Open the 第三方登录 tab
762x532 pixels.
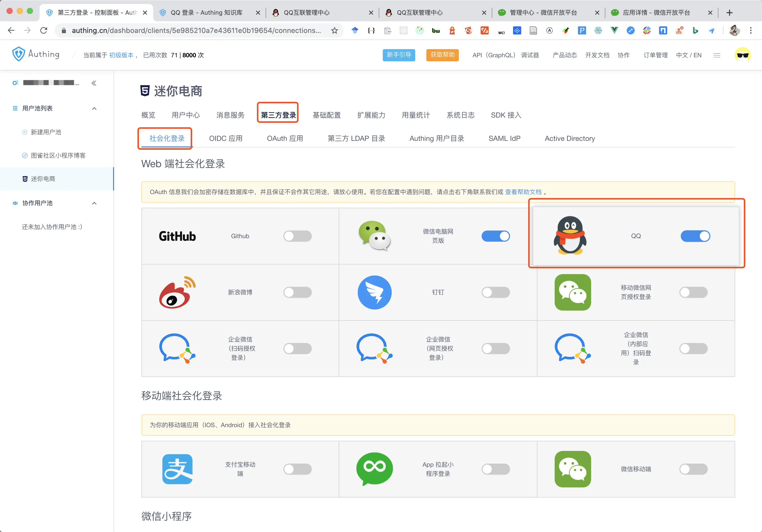(278, 115)
